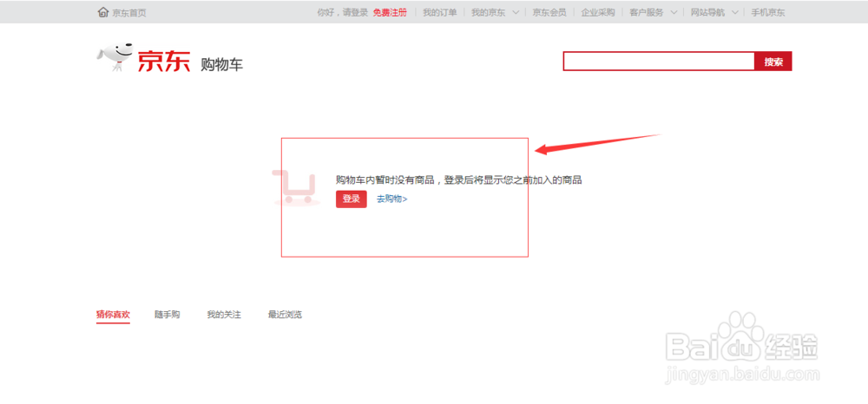Image resolution: width=868 pixels, height=404 pixels.
Task: Click the red 登录 button
Action: point(351,199)
